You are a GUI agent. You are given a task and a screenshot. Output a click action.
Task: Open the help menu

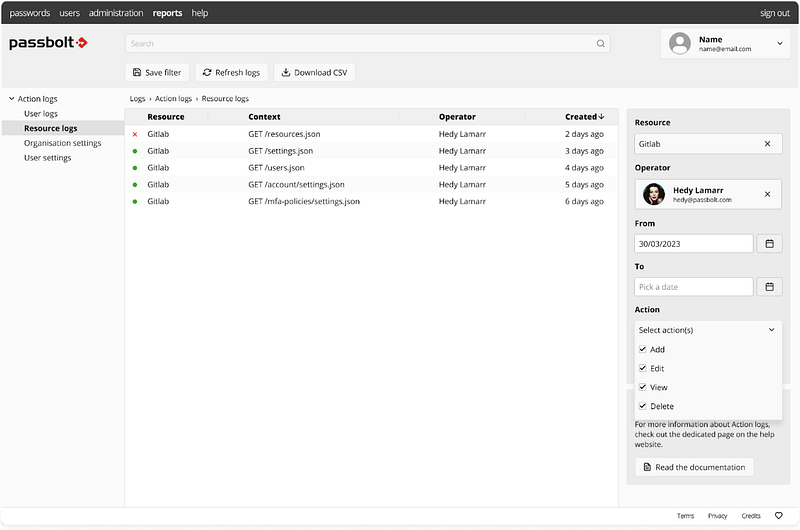tap(199, 13)
